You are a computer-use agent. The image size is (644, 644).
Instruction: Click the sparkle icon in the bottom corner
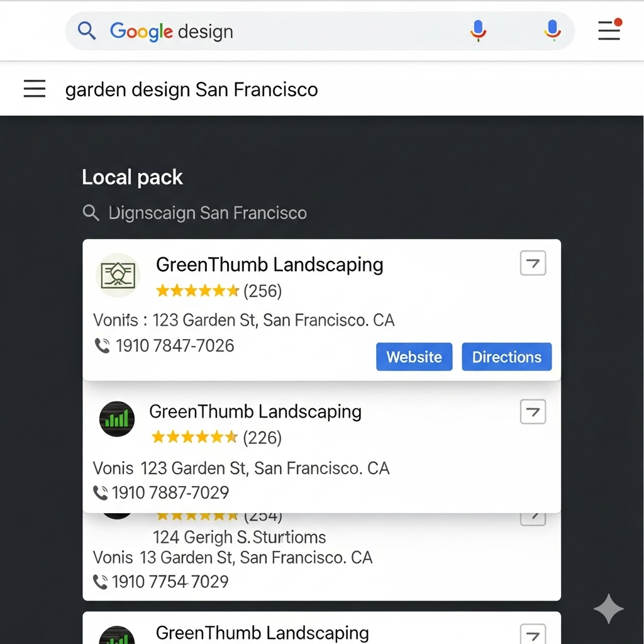tap(608, 609)
